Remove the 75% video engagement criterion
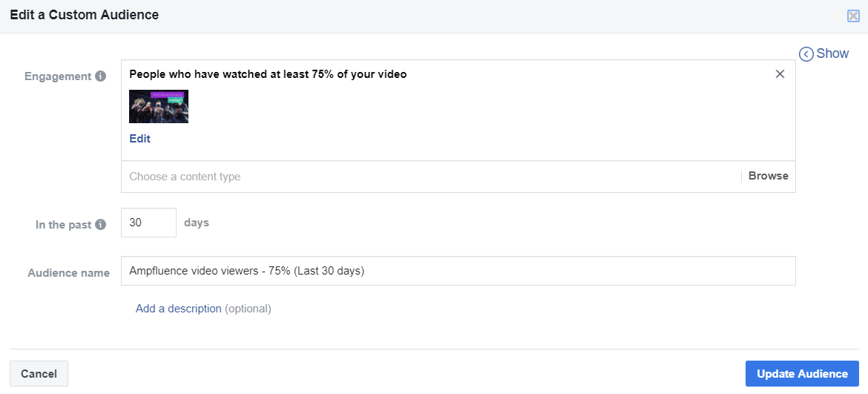Screen dimensions: 868x394 click(780, 74)
